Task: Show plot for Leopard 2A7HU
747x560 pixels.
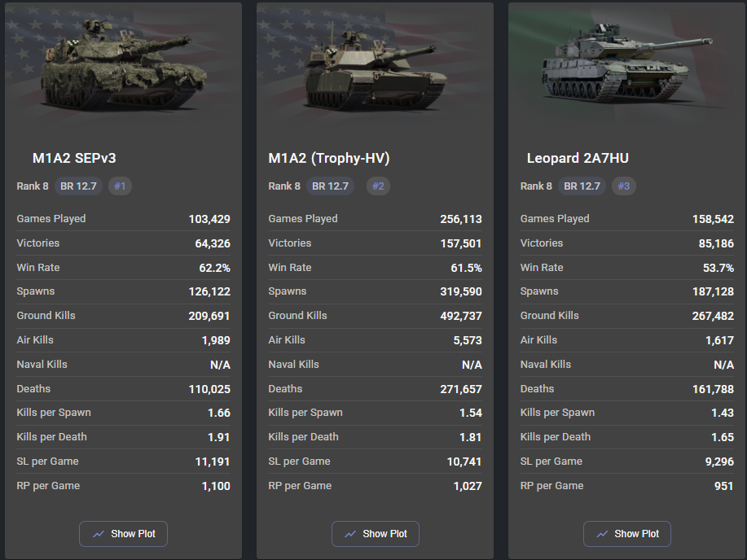Action: tap(627, 534)
